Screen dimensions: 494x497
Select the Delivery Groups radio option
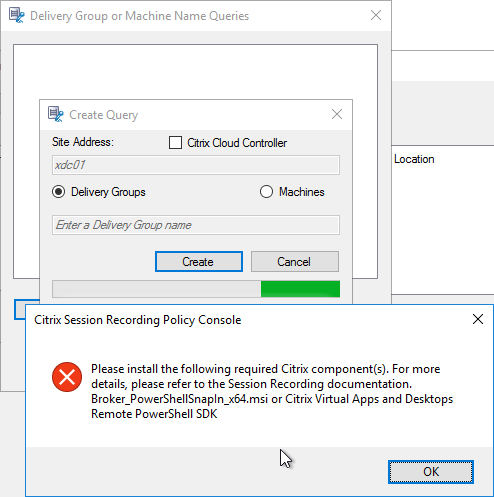(59, 192)
